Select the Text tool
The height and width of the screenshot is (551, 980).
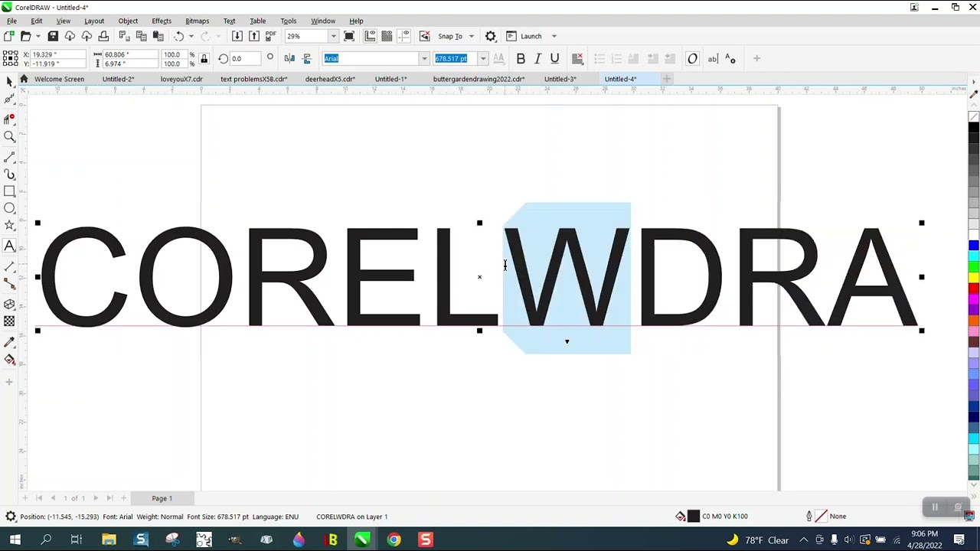[x=9, y=246]
